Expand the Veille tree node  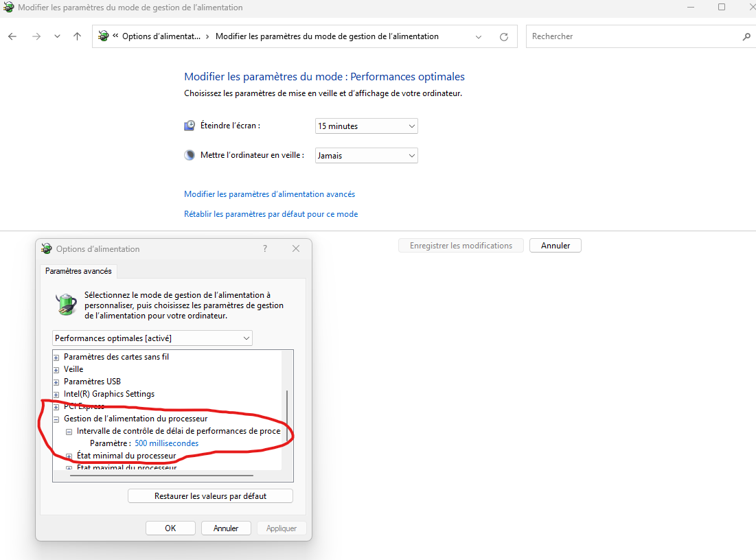point(56,370)
